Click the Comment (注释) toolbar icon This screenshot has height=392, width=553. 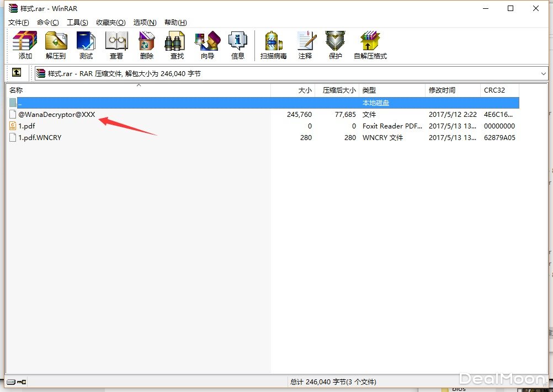coord(305,45)
